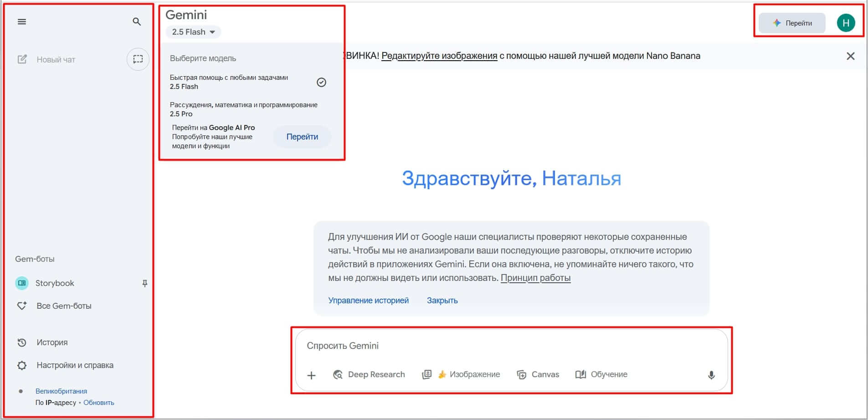This screenshot has height=420, width=868.
Task: Toggle the 2.5 Flash model dropdown
Action: [193, 32]
